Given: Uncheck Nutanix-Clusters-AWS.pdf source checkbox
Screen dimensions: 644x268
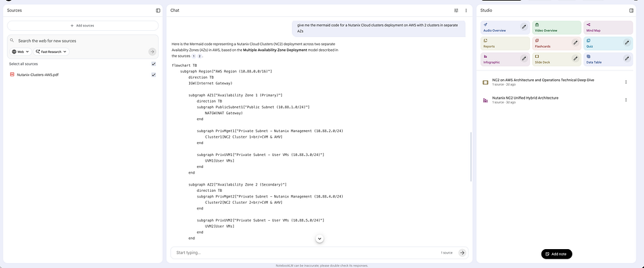Looking at the screenshot, I should (x=153, y=75).
